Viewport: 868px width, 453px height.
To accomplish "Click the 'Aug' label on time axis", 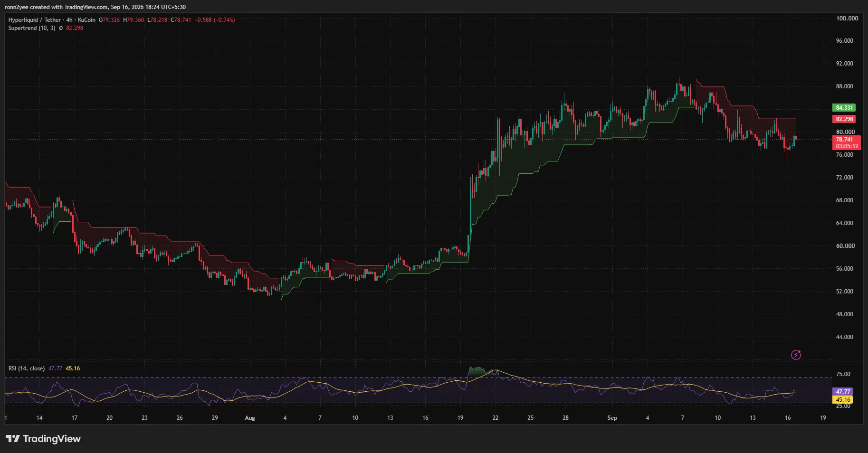I will point(250,418).
